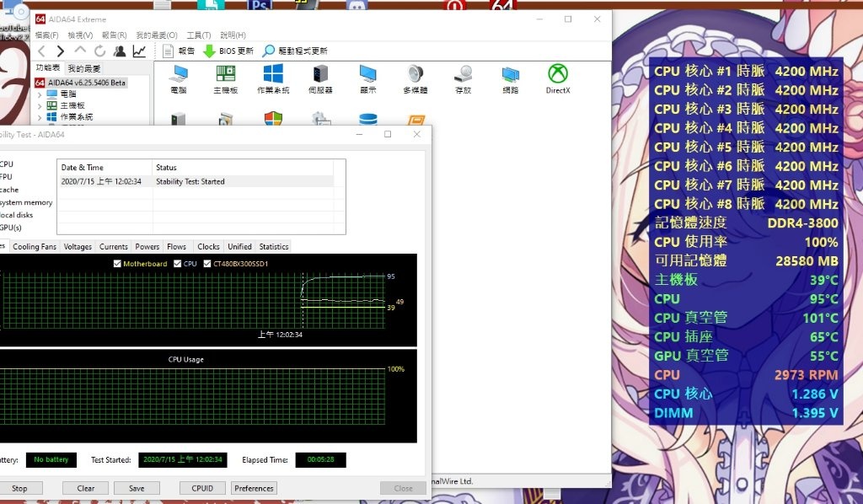Open 報告 report from the toolbar
Image resolution: width=863 pixels, height=504 pixels.
click(179, 51)
